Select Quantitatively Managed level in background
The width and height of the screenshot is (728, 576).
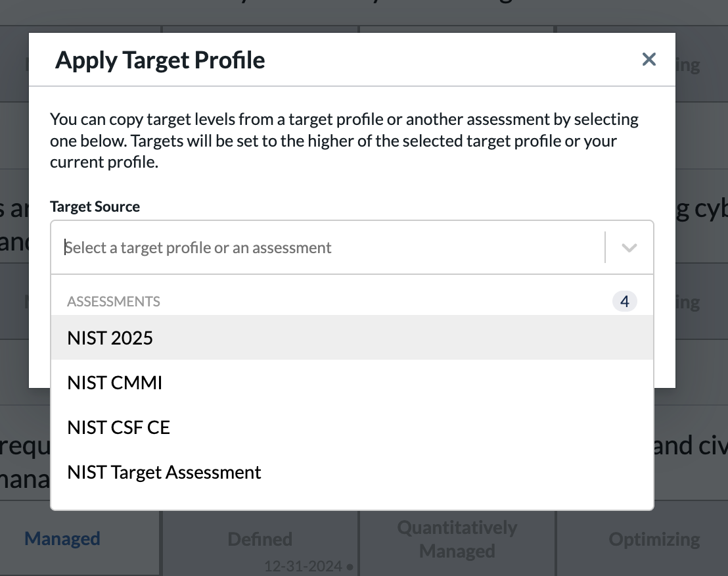pos(457,539)
